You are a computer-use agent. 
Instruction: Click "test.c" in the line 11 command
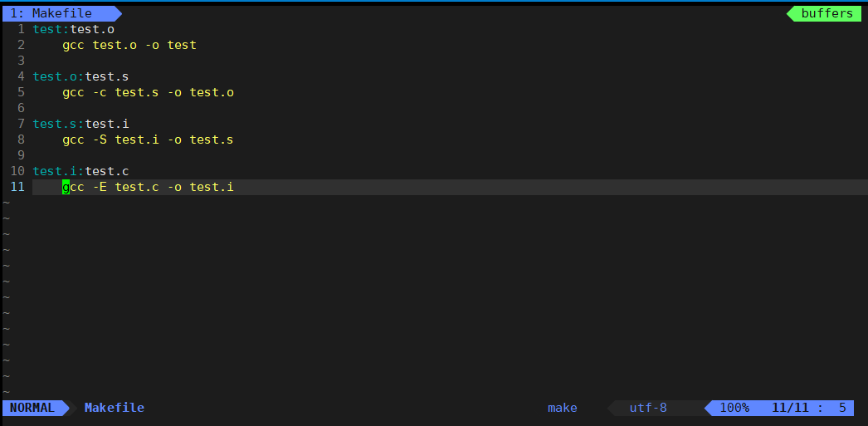pos(137,187)
